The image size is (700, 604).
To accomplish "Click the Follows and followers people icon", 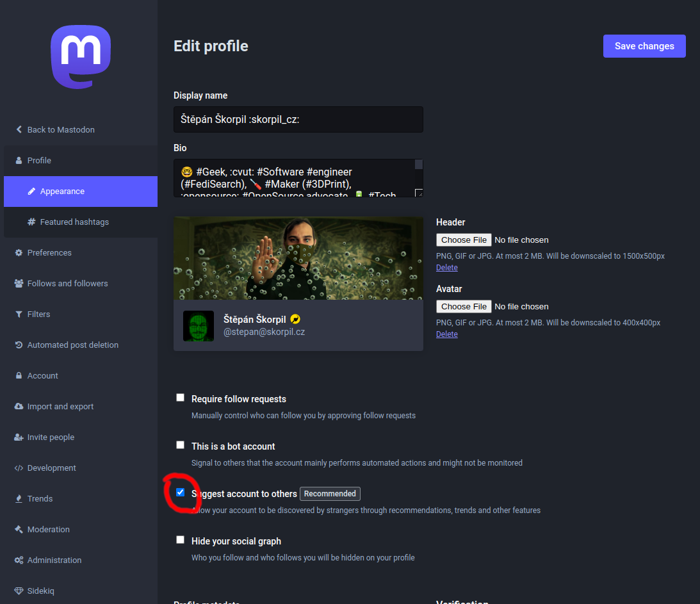I will click(19, 284).
